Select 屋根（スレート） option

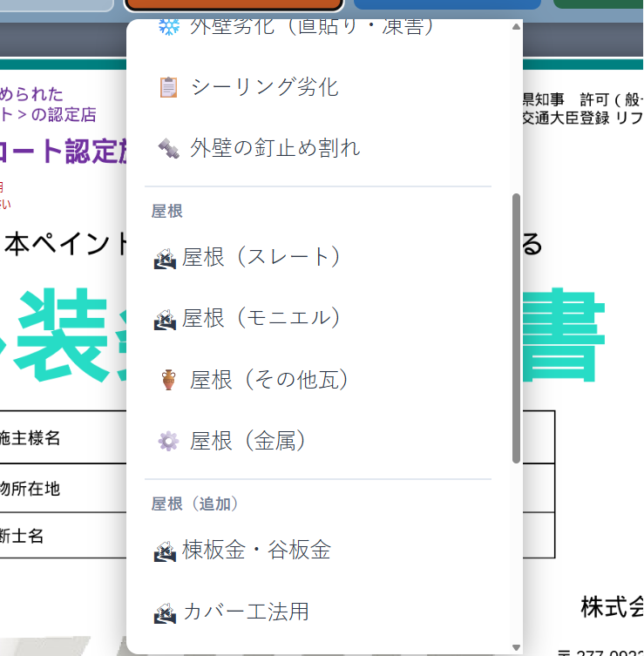coord(317,257)
